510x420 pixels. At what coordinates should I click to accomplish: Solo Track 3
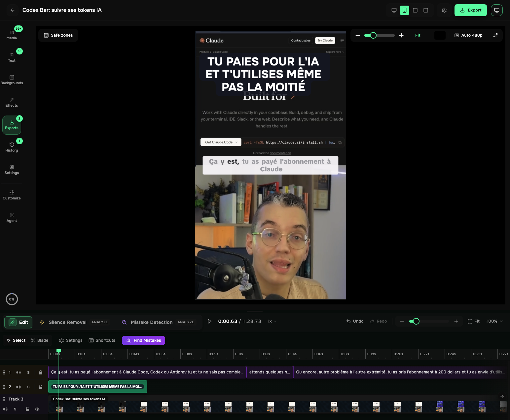[x=15, y=409]
